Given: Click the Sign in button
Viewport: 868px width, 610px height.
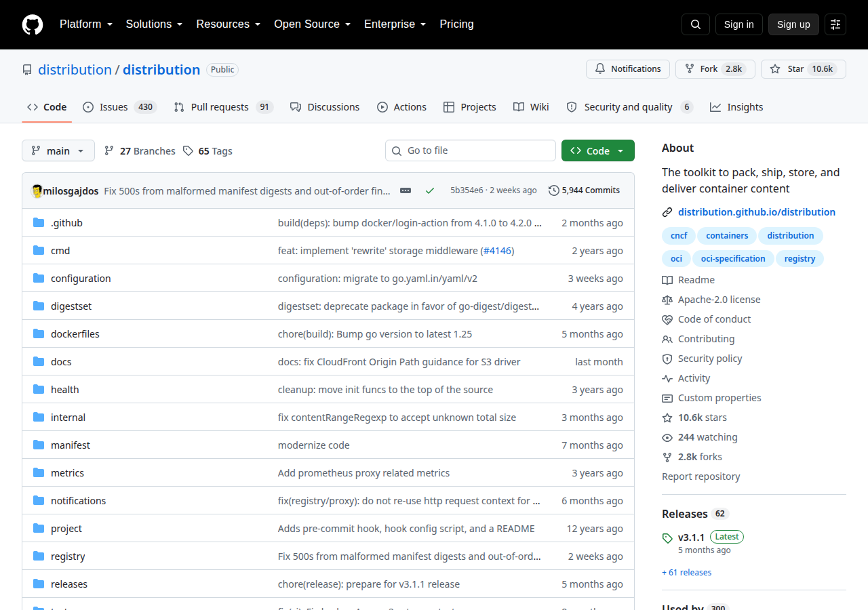Looking at the screenshot, I should point(738,24).
